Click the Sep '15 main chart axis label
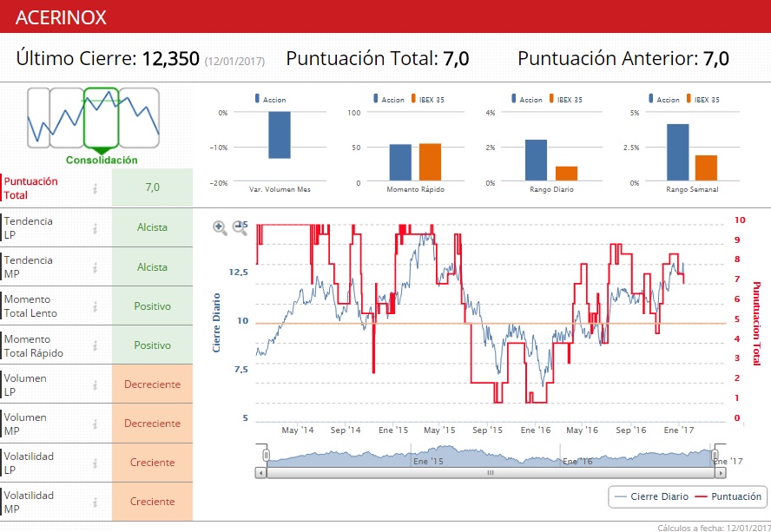Image resolution: width=771 pixels, height=532 pixels. click(x=487, y=430)
